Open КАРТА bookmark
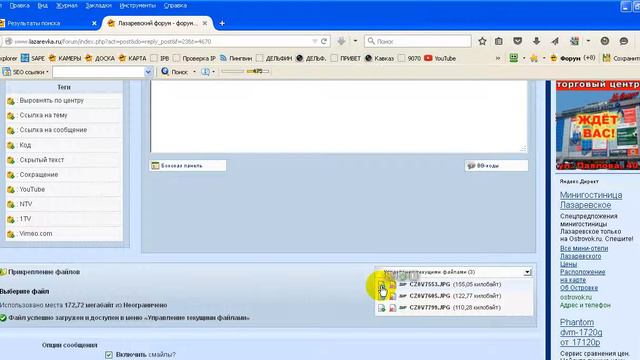 [132, 58]
